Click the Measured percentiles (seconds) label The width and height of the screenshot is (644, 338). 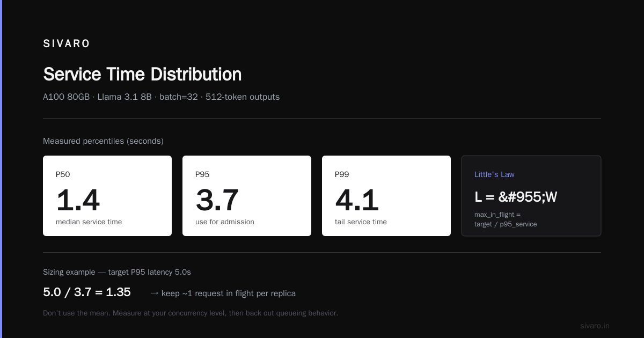click(x=103, y=141)
